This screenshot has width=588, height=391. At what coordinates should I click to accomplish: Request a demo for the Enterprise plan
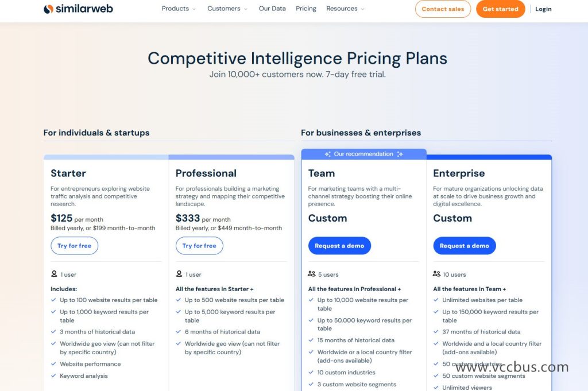coord(465,246)
